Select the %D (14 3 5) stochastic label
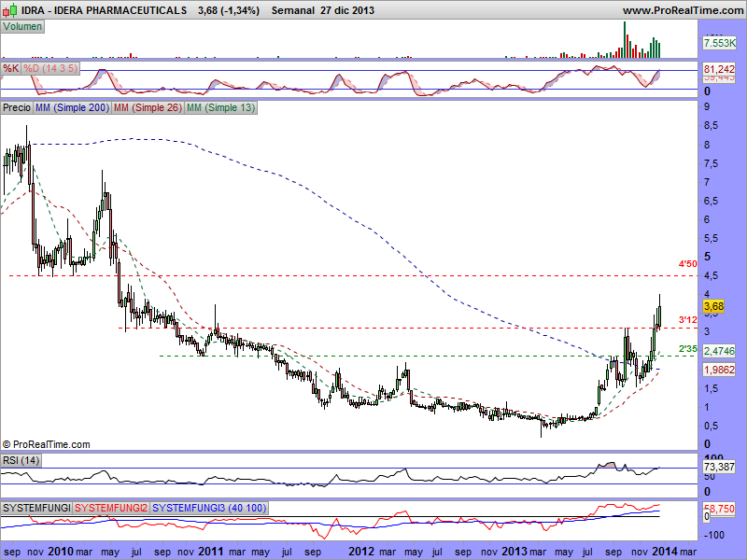747x560 pixels. [x=50, y=68]
